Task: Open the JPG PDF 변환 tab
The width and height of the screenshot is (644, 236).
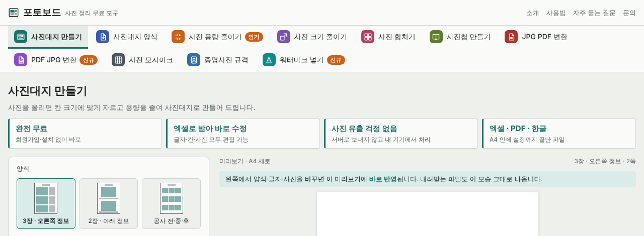Action: 536,37
